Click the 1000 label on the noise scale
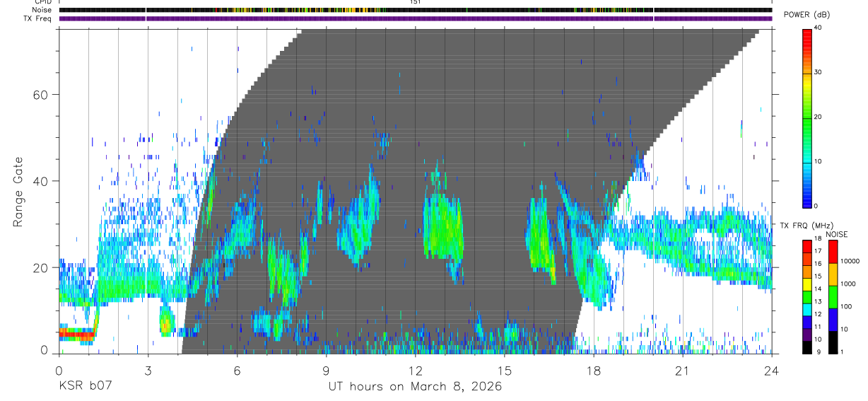Viewport: 868px width, 401px height. (848, 285)
